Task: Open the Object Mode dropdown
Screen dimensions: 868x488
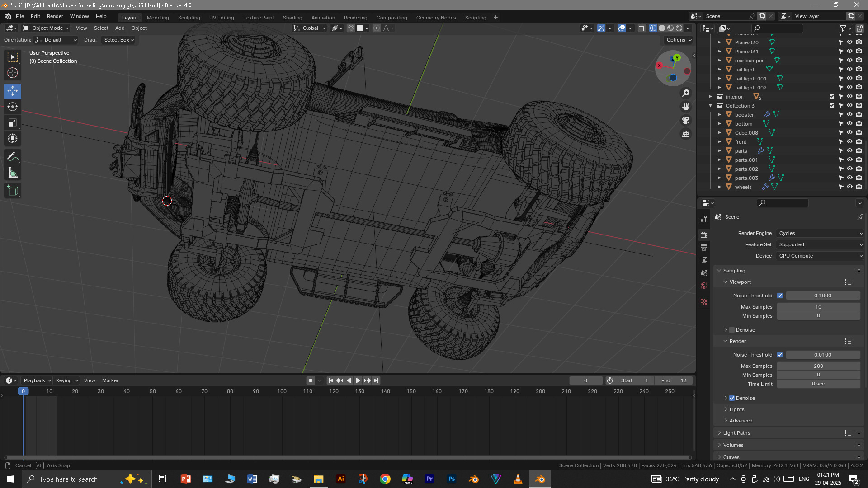Action: pos(46,28)
